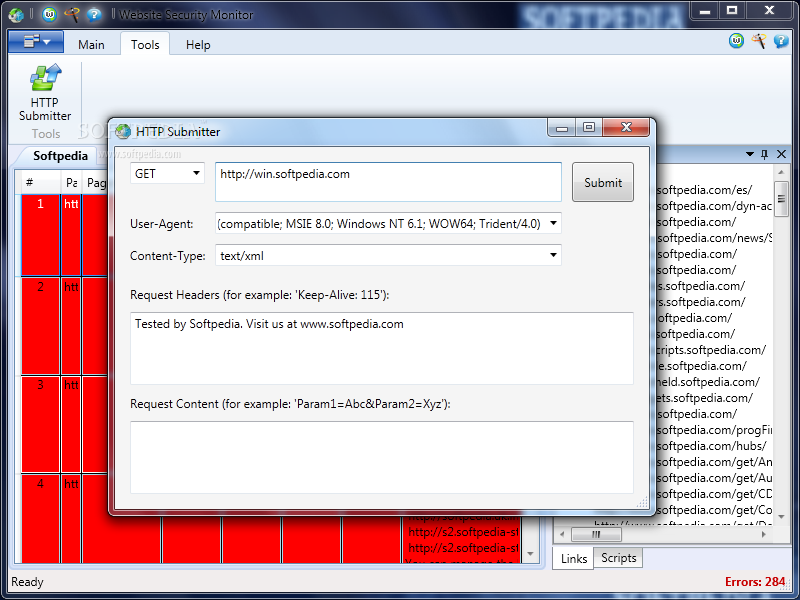
Task: Click the help icon at ribbon right side
Action: coord(781,41)
